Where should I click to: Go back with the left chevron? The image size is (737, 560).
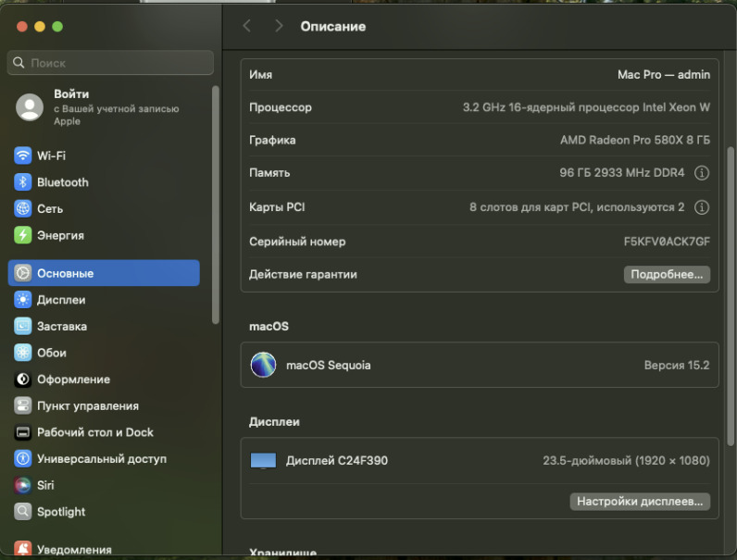tap(246, 26)
